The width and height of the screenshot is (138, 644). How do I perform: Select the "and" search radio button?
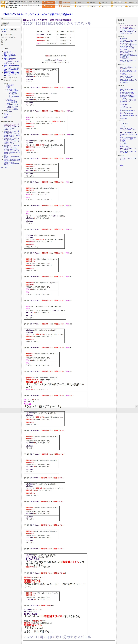point(5,29)
